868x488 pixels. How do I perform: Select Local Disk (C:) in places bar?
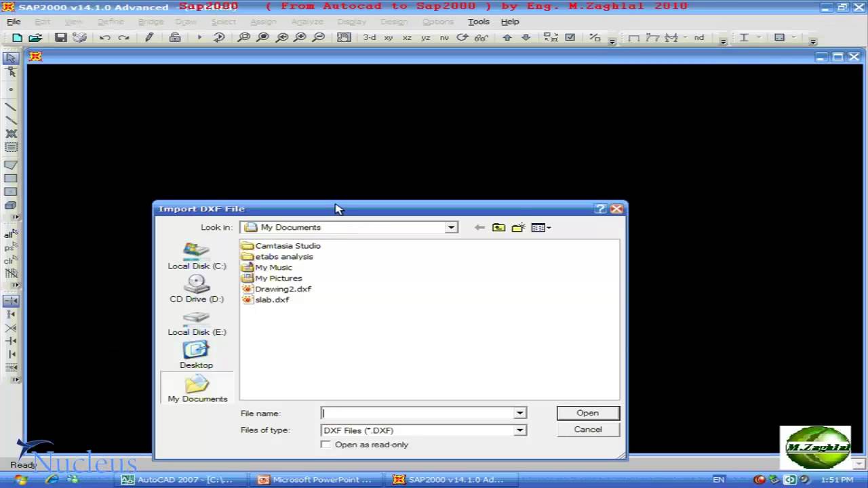[197, 256]
